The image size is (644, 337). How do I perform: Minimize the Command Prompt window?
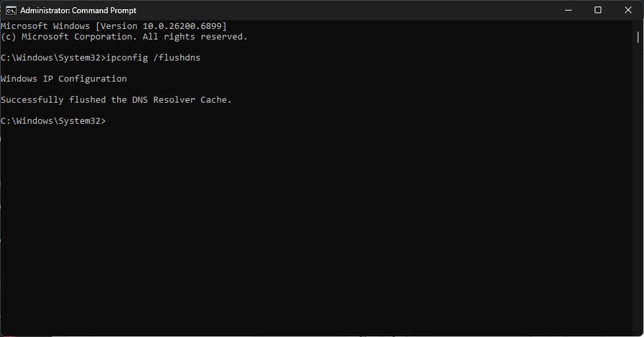(x=566, y=10)
